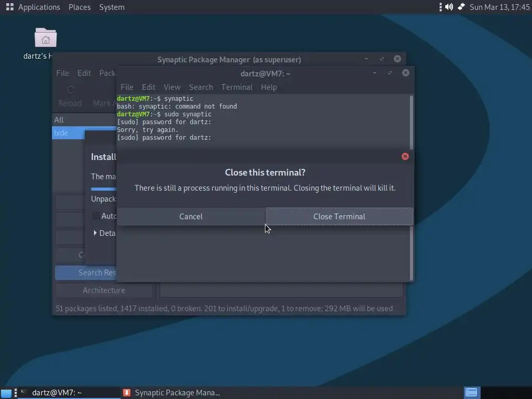Image resolution: width=532 pixels, height=399 pixels.
Task: Click Close Terminal in the dialog
Action: [x=340, y=217]
